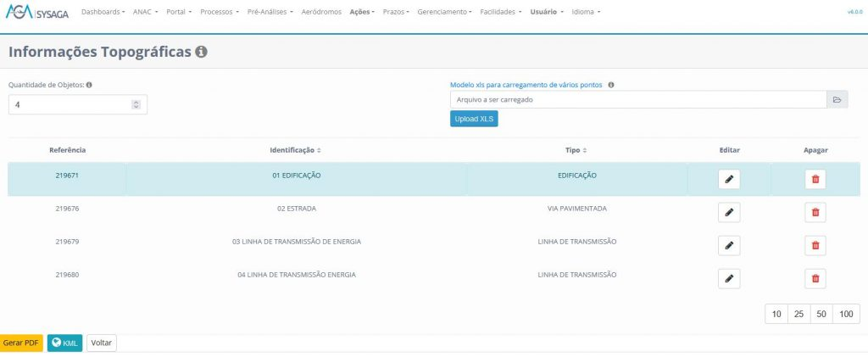Click the Modelo xls download link
868x357 pixels.
pyautogui.click(x=526, y=85)
